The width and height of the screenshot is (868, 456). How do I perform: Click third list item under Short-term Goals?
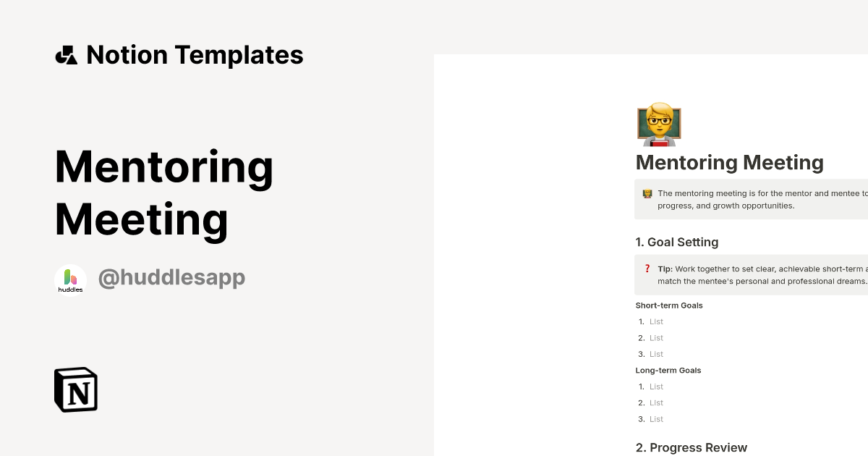point(656,354)
